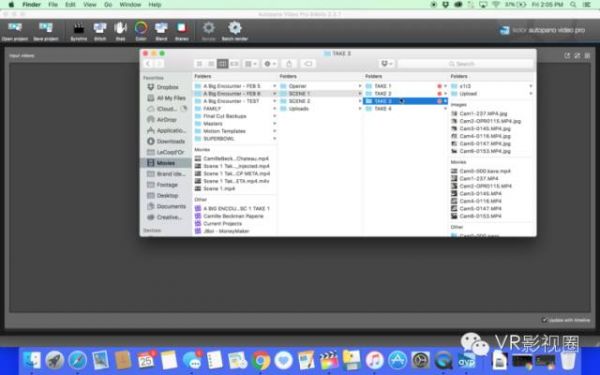The width and height of the screenshot is (600, 375).
Task: Open the Finder action gear dropdown
Action: [270, 64]
